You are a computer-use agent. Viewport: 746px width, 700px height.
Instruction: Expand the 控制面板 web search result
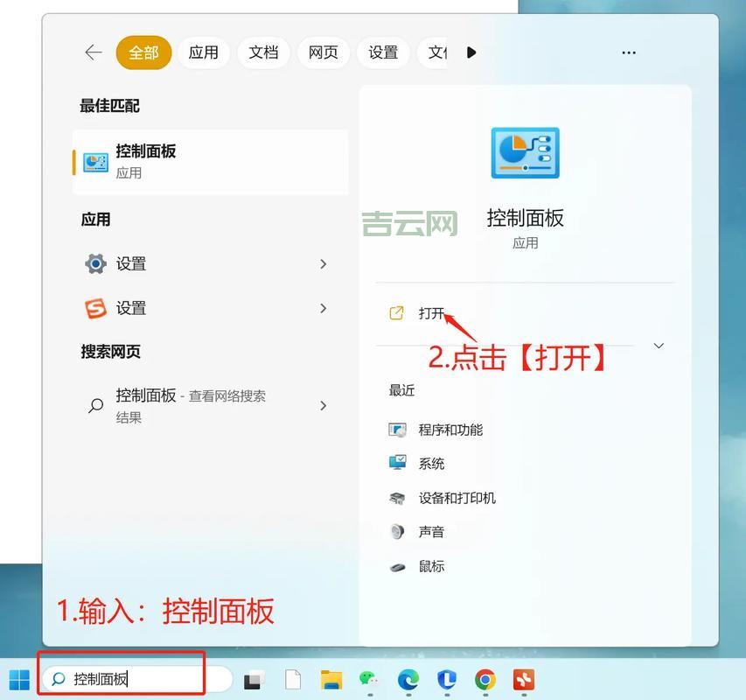tap(323, 405)
